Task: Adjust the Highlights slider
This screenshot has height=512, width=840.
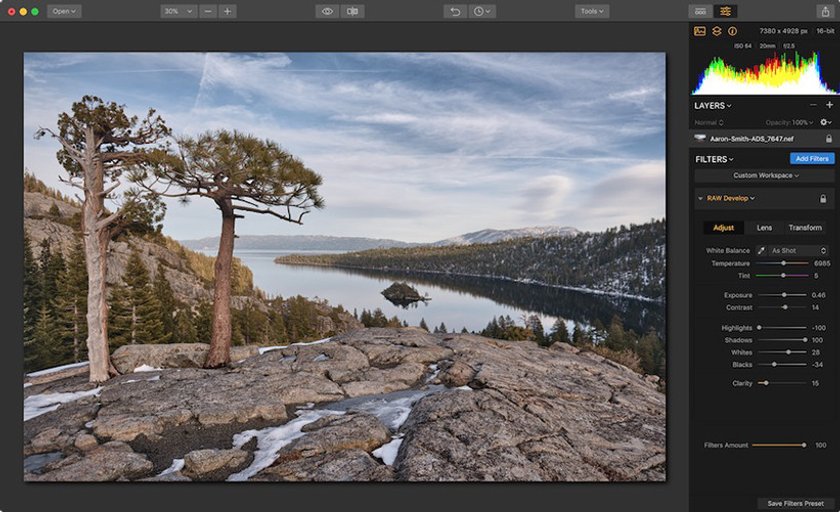Action: (782, 327)
